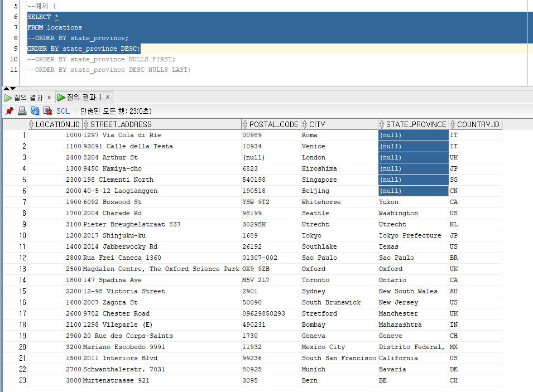Click the null state cell in Beijing row

click(414, 191)
